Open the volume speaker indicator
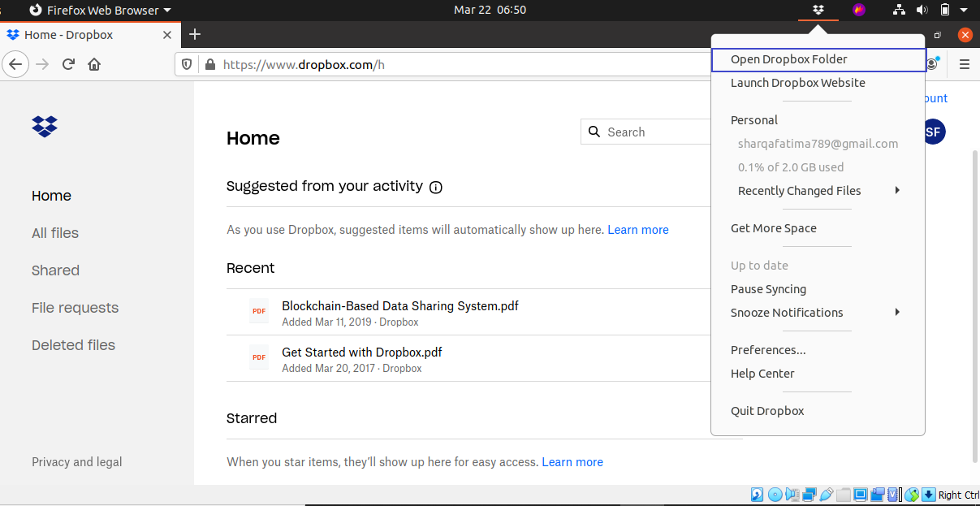 922,10
